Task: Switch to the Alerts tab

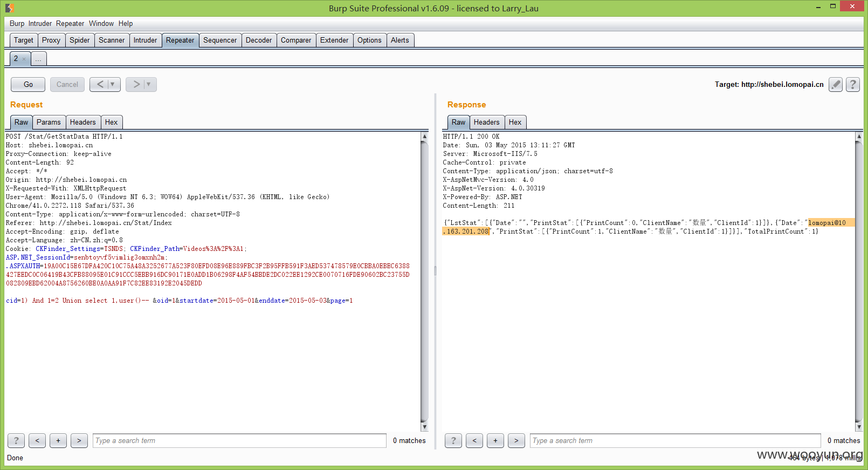Action: [x=400, y=40]
